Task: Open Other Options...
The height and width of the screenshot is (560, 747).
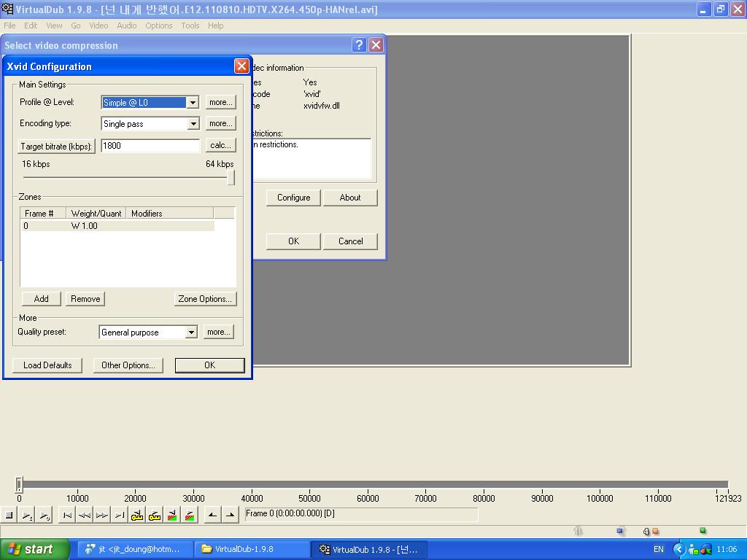Action: (128, 365)
